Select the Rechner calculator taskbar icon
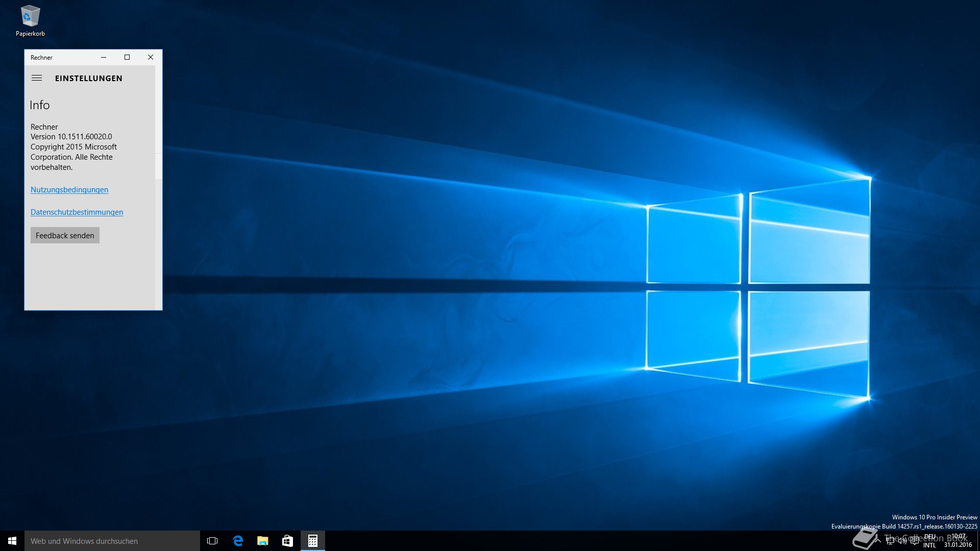 tap(312, 541)
